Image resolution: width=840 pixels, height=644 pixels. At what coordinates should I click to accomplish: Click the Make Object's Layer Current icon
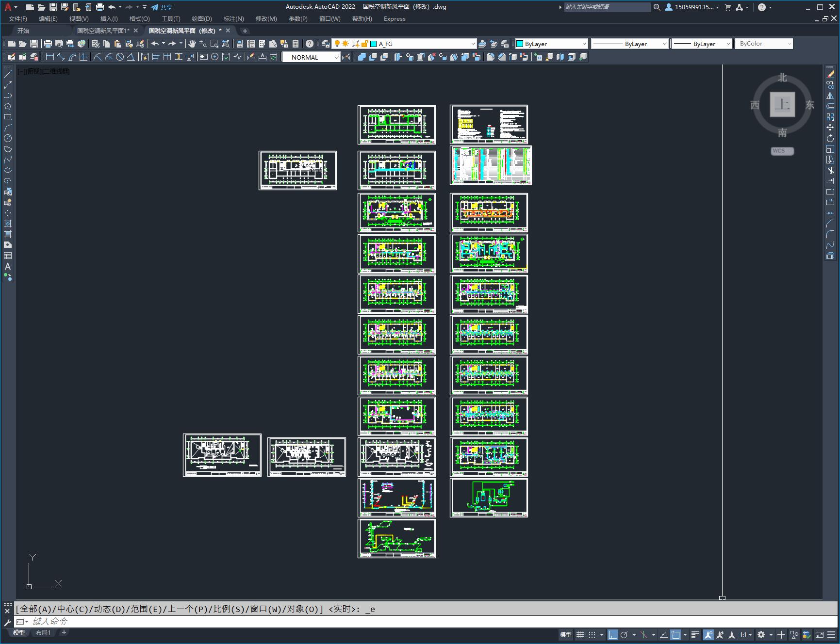point(482,44)
